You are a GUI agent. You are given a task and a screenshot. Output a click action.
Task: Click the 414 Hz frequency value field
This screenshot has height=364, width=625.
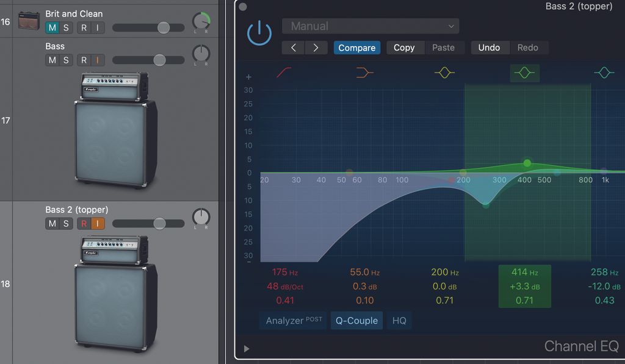coord(524,272)
